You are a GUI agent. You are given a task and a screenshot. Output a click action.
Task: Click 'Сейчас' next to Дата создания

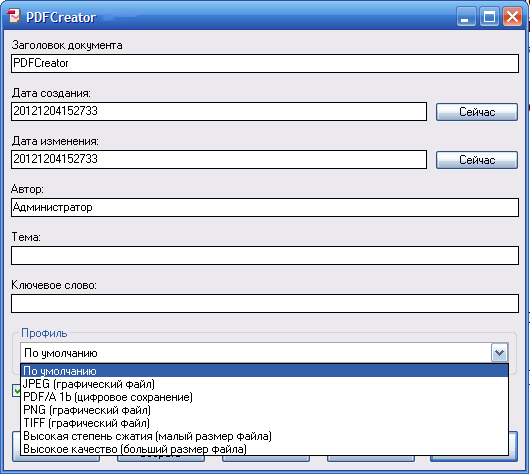pyautogui.click(x=477, y=112)
